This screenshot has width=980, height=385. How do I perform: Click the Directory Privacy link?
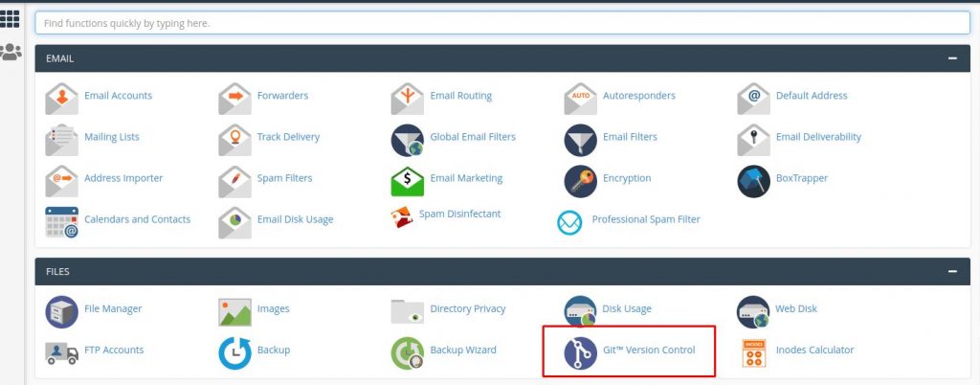coord(467,309)
